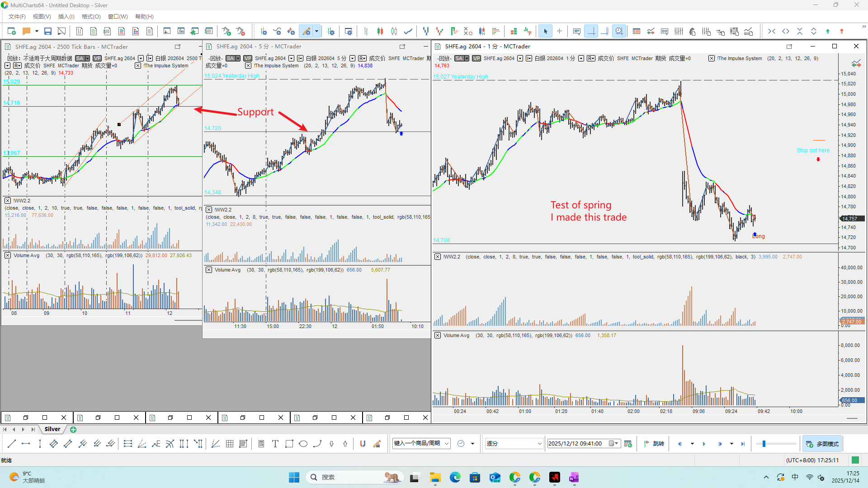Toggle Impulse System checkbox in 5-minute chart
This screenshot has width=868, height=488.
(248, 66)
